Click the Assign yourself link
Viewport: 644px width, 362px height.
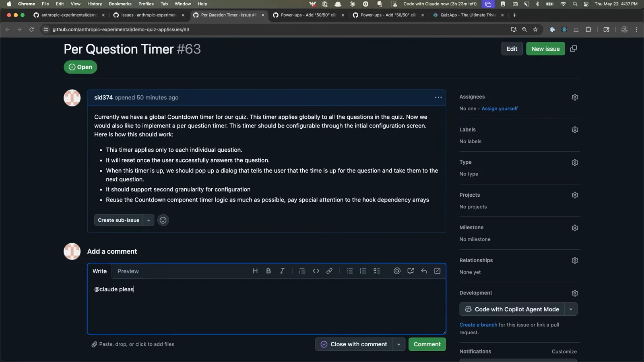point(500,109)
